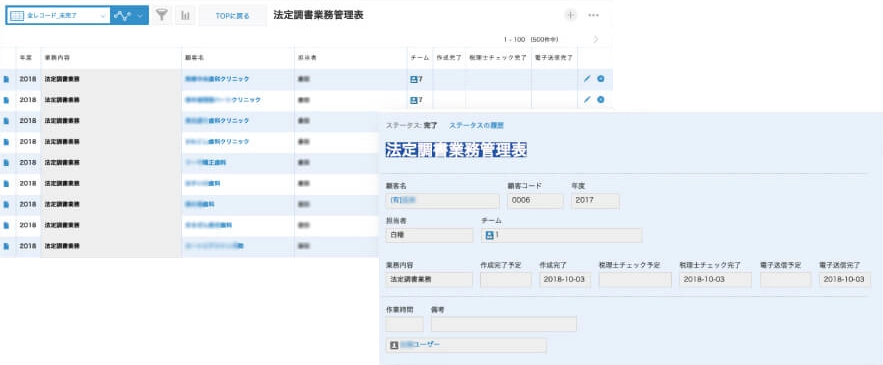Click the 年度 field showing 2017
883x365 pixels.
[x=595, y=201]
